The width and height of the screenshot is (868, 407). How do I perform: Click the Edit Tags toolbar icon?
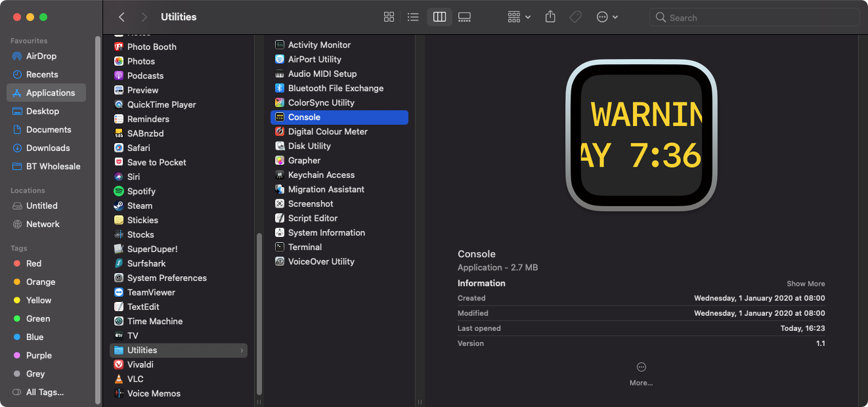pos(575,17)
